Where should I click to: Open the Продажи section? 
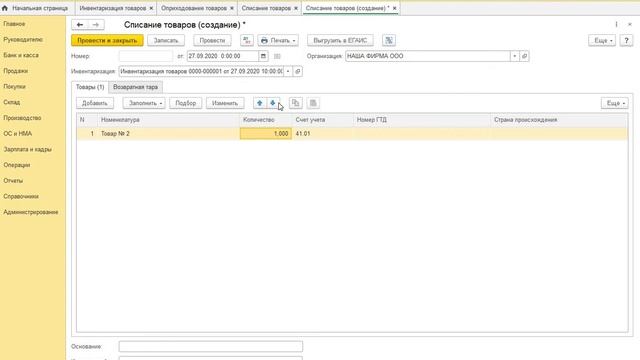(x=16, y=71)
